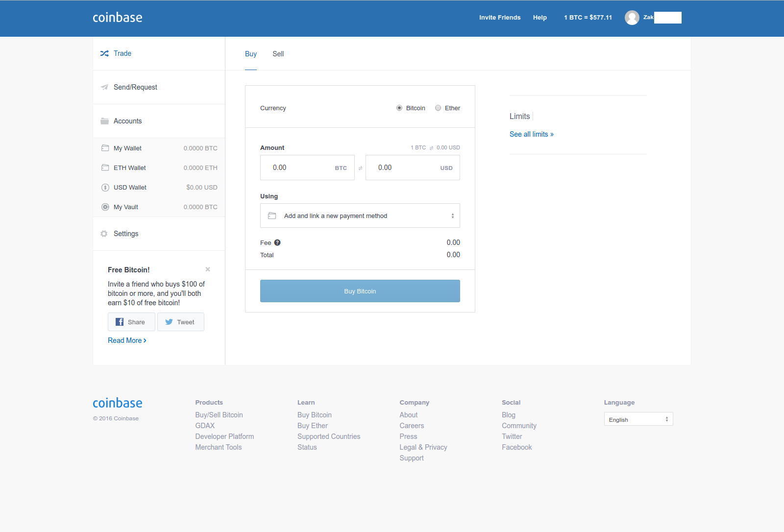This screenshot has width=784, height=532.
Task: Open Accounts in the sidebar
Action: pyautogui.click(x=159, y=121)
